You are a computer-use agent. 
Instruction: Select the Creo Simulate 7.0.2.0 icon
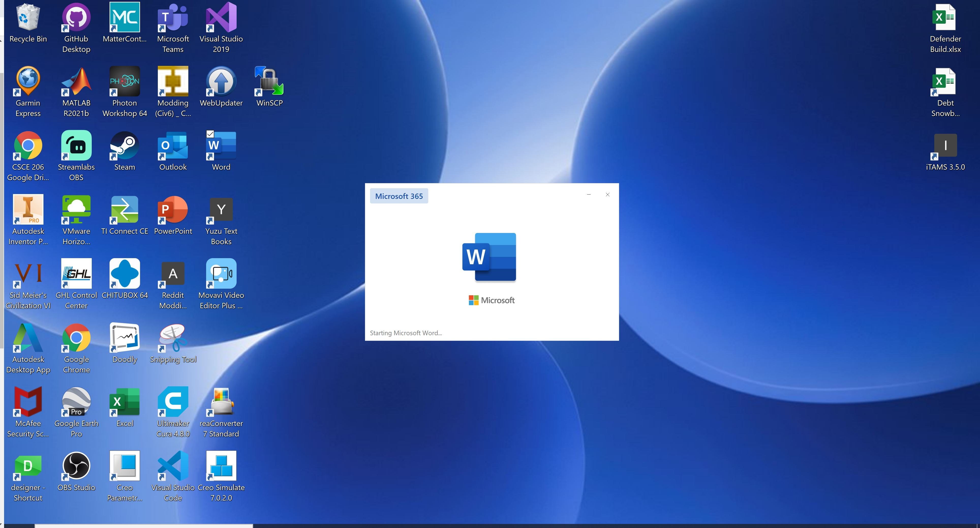coord(221,466)
